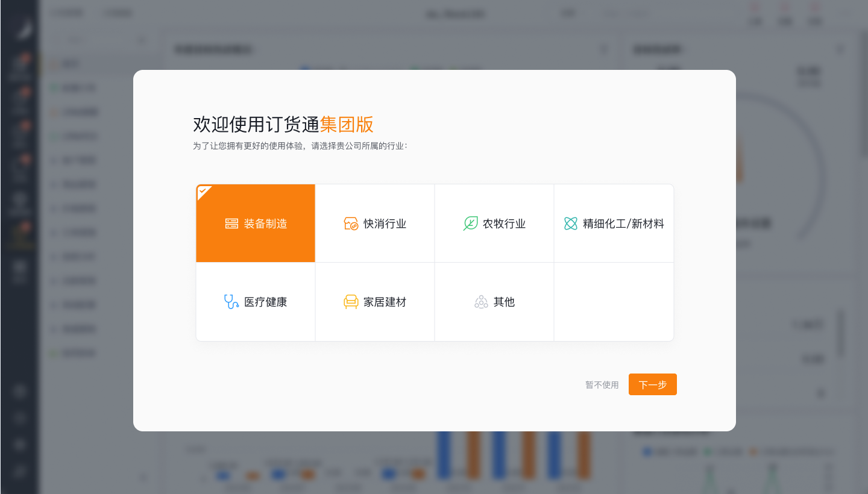Click the 装备制造 text label
Screen dimensions: 868x494
click(x=265, y=224)
